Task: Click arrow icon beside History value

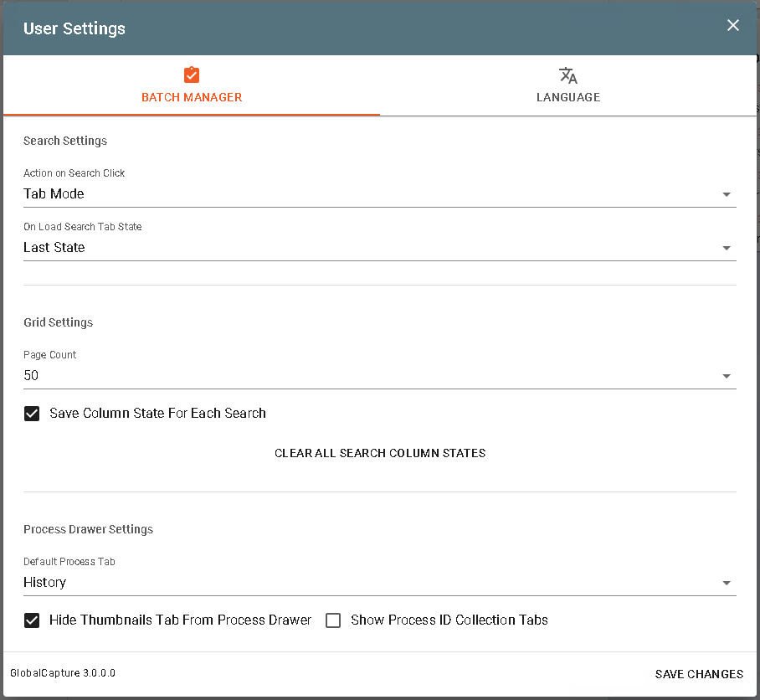Action: tap(726, 583)
